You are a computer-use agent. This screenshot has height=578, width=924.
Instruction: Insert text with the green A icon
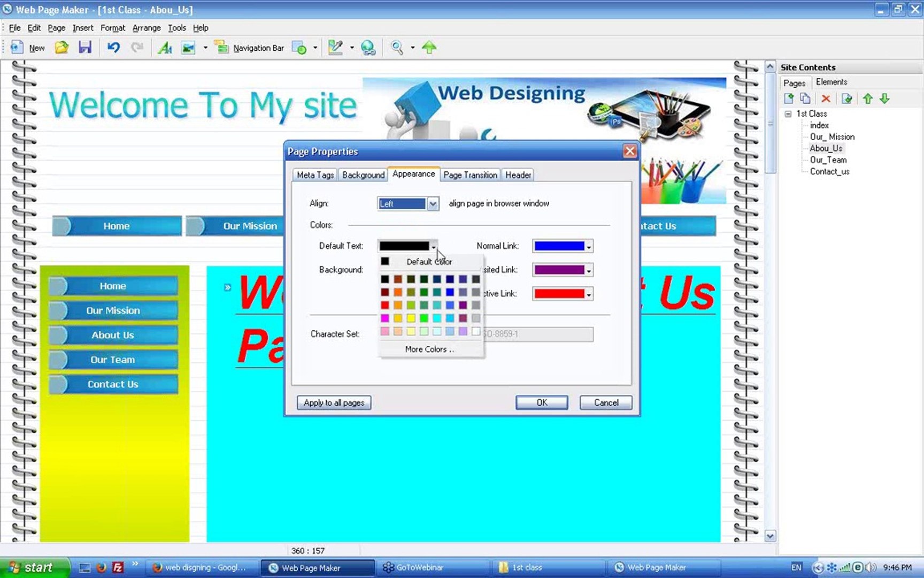click(165, 48)
